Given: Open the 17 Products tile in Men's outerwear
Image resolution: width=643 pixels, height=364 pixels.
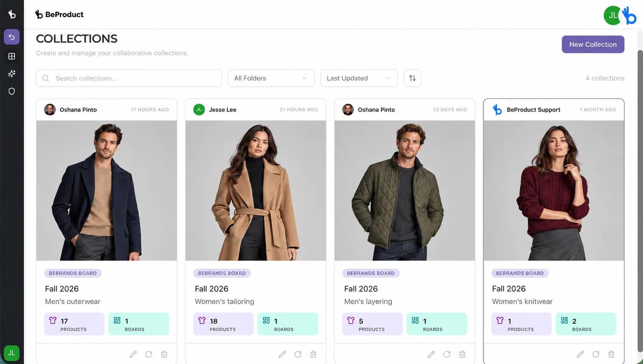Looking at the screenshot, I should coord(74,324).
